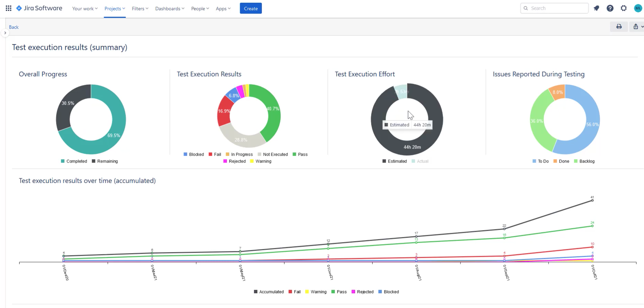Click the print icon button
The image size is (644, 308).
click(x=619, y=26)
